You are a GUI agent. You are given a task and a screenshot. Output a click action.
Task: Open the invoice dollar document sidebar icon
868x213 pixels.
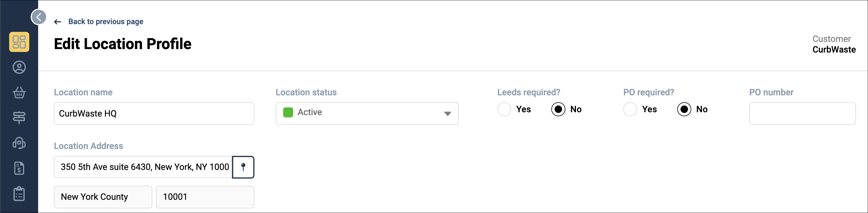19,168
